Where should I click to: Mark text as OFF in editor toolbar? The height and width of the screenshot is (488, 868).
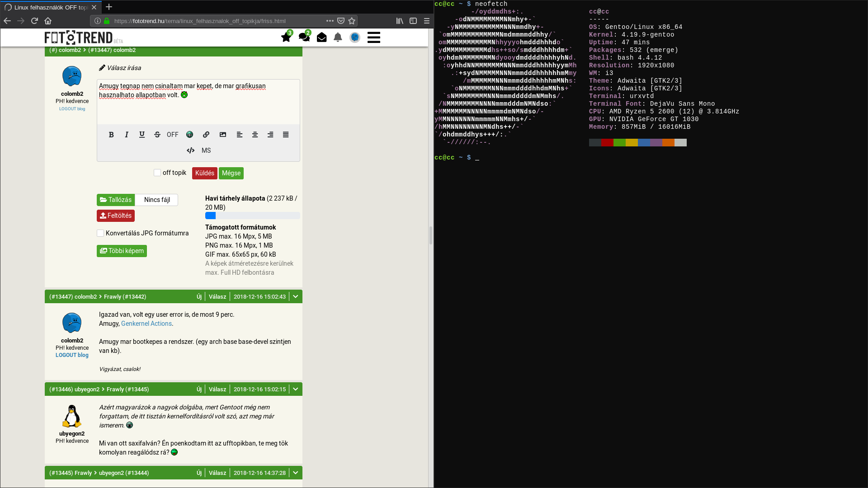pos(173,135)
